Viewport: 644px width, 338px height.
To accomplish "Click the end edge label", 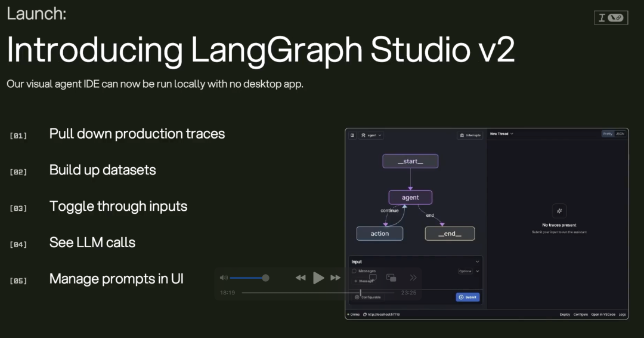I will pyautogui.click(x=429, y=216).
